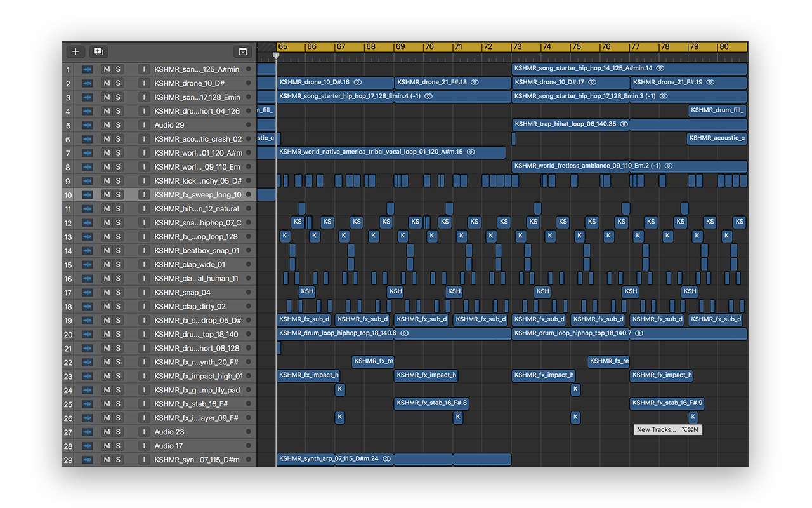Select the KSHMR_song_starter_hip_hop_14_125_A#min.14 region

click(629, 69)
